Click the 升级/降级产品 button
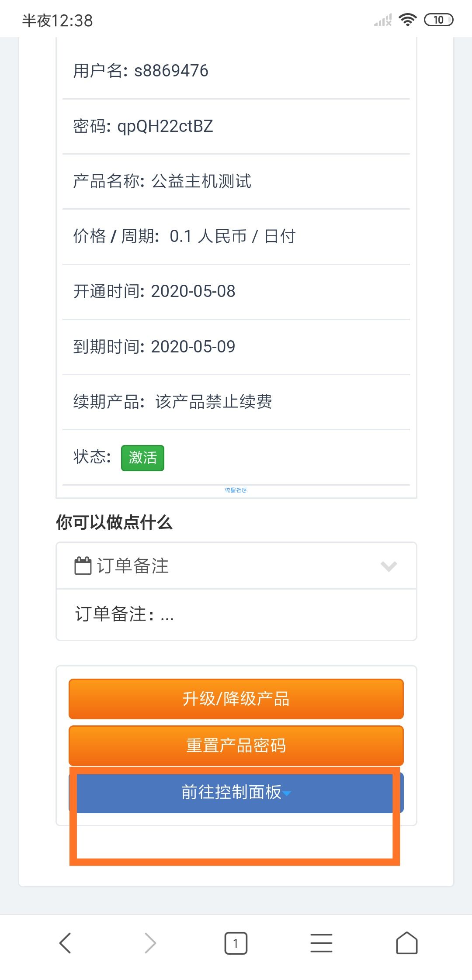 (x=236, y=699)
